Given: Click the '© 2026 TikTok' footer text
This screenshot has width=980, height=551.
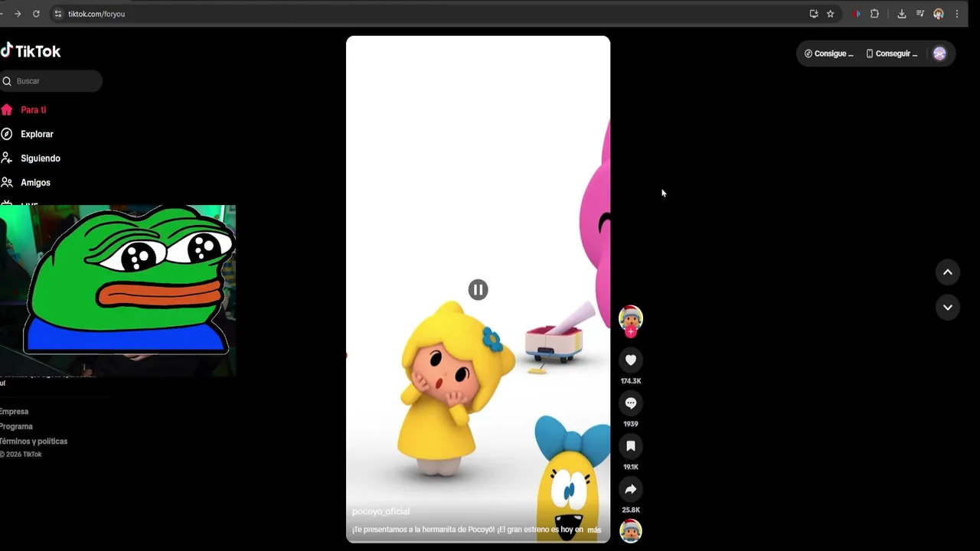Looking at the screenshot, I should tap(21, 455).
